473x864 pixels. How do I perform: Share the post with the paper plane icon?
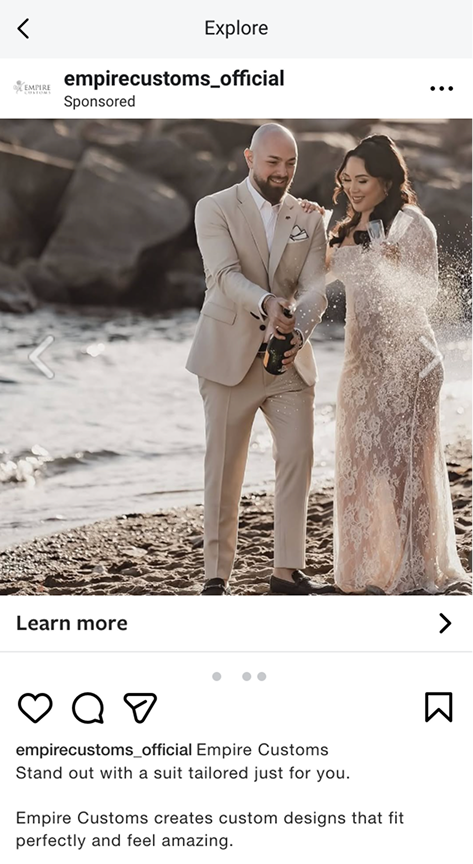[x=140, y=708]
